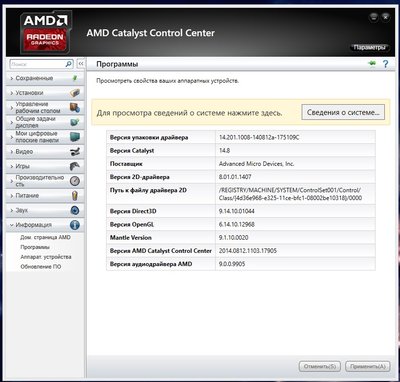Click the Установки package icon
400x382 pixels.
[x=75, y=93]
